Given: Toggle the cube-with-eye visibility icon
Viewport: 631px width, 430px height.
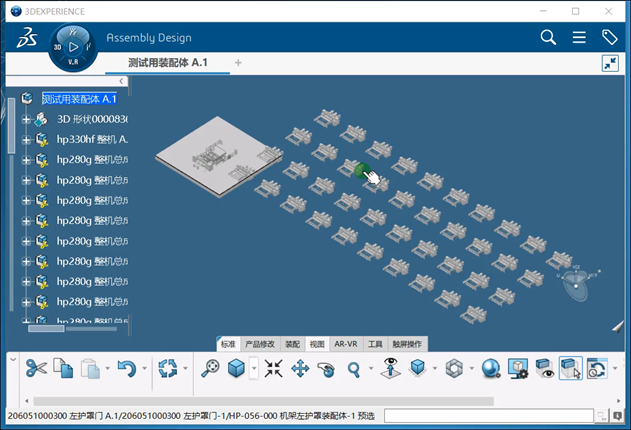Looking at the screenshot, I should point(544,368).
